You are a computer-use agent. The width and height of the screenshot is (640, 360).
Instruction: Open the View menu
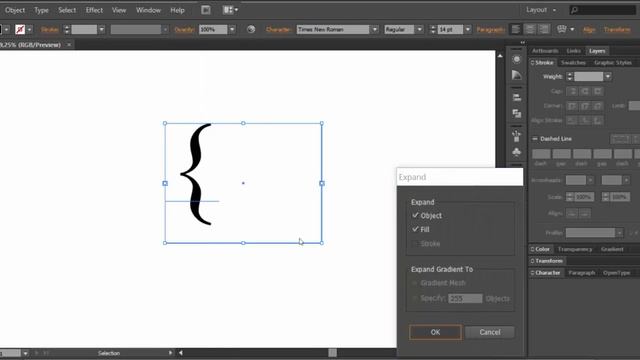click(119, 10)
